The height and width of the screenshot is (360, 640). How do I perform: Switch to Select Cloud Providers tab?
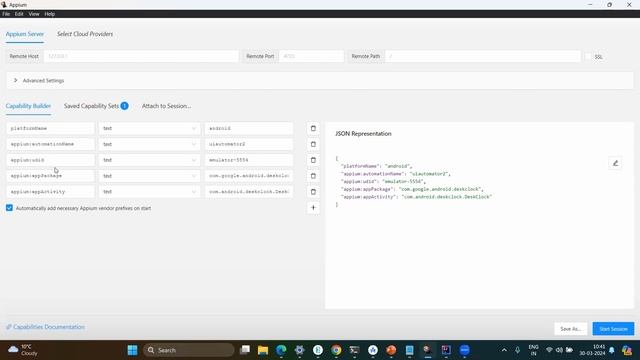coord(85,34)
